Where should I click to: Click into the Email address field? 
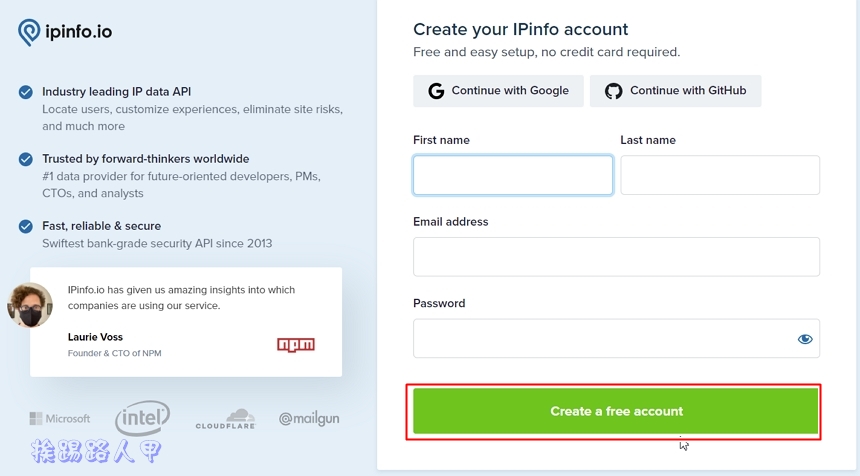click(616, 257)
